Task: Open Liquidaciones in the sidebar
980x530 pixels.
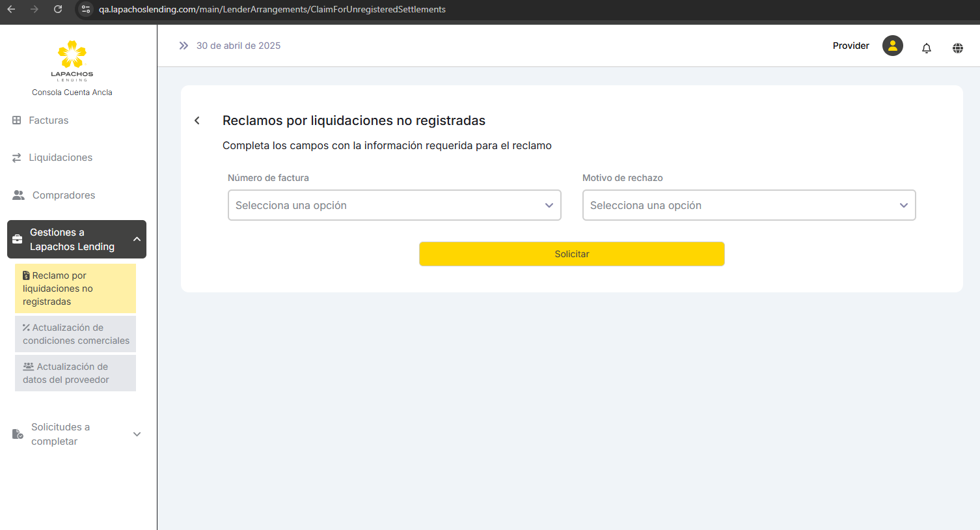Action: click(60, 158)
